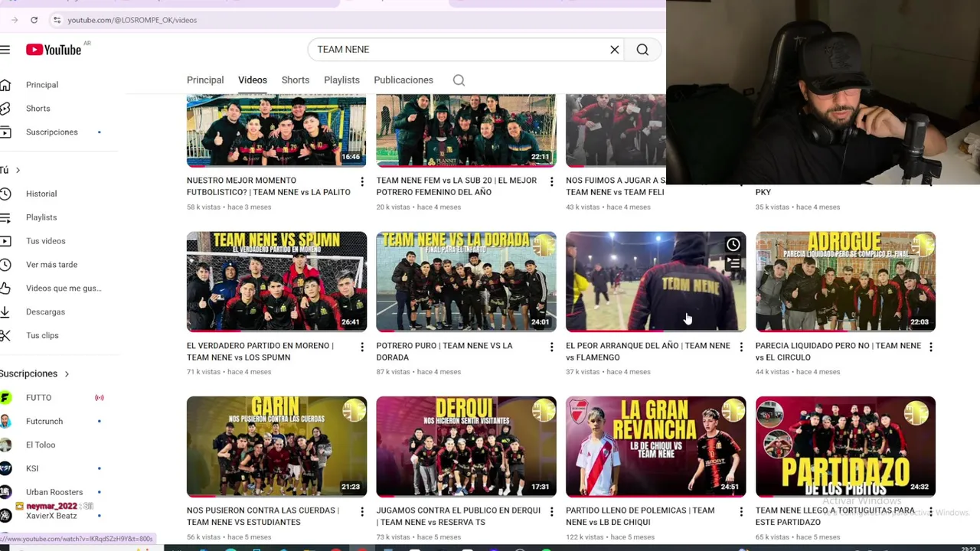This screenshot has height=551, width=980.
Task: Add EL PEOR ARRANQUE video to watch later
Action: pos(733,245)
